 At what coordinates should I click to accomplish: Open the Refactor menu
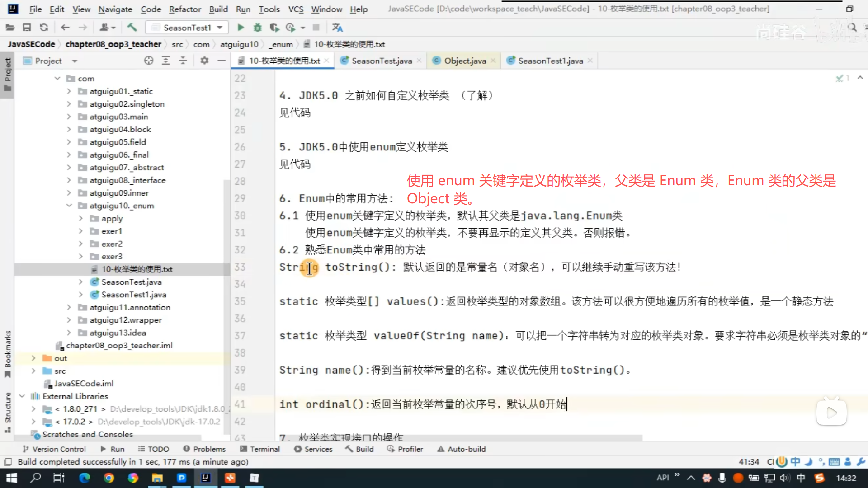tap(184, 9)
